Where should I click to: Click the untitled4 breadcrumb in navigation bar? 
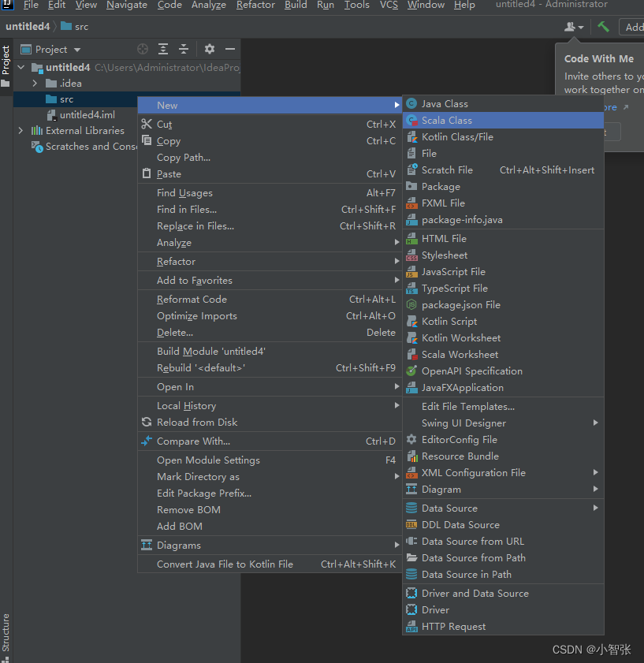coord(28,27)
